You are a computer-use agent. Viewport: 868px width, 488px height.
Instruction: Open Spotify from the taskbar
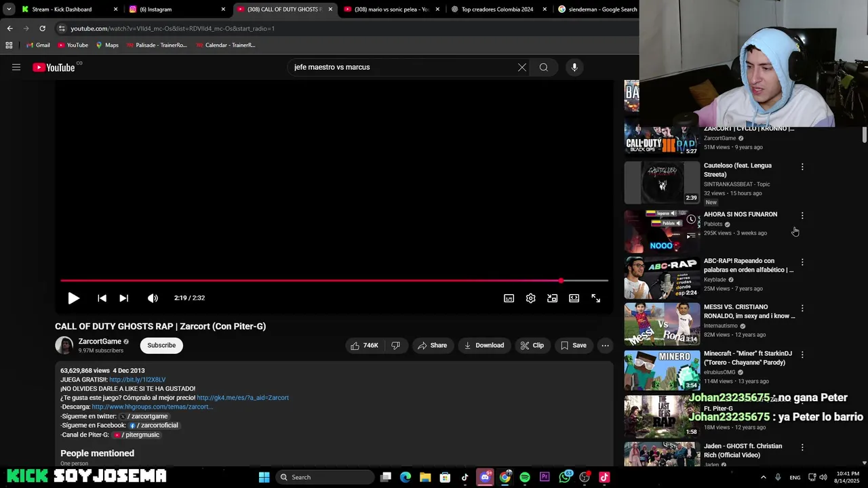coord(525,477)
